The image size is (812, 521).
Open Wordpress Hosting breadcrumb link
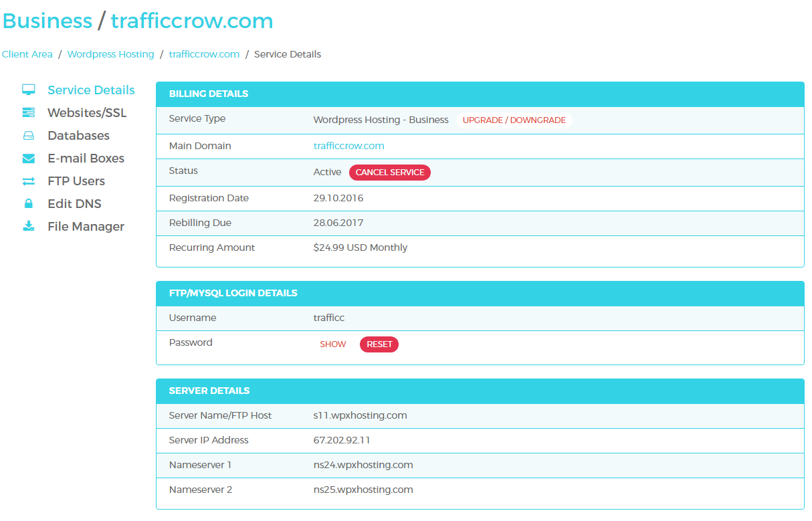coord(110,55)
